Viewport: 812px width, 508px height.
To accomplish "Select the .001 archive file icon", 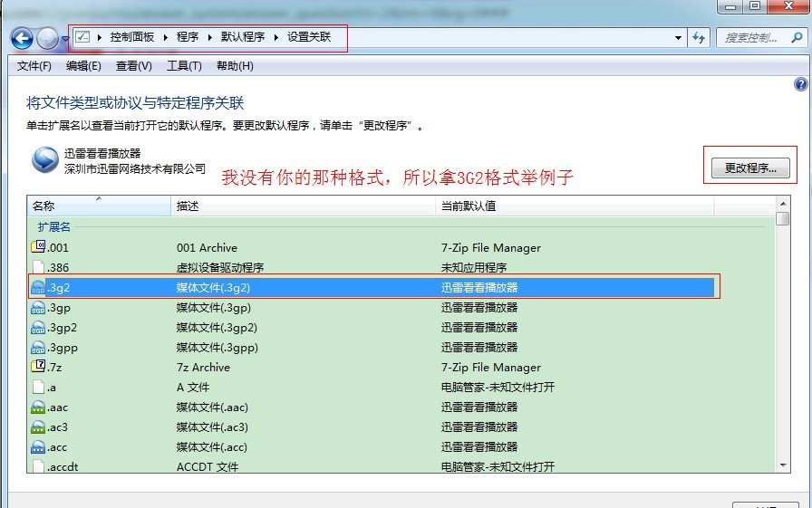I will point(38,247).
